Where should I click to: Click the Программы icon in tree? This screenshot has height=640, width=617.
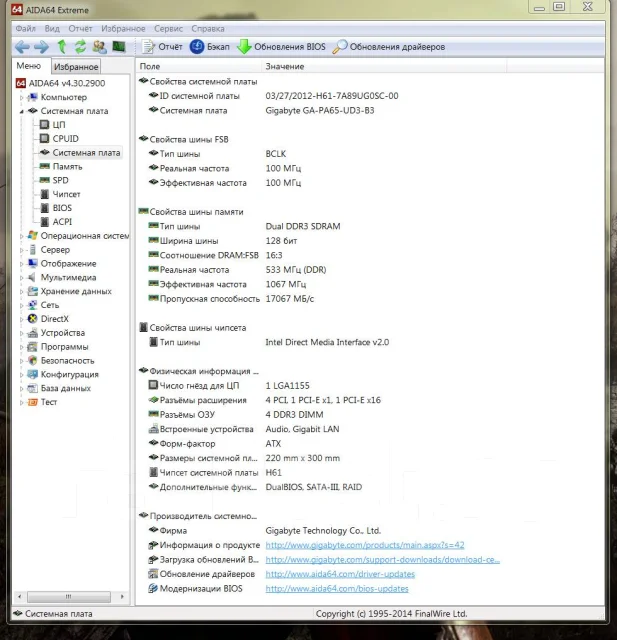[32, 347]
